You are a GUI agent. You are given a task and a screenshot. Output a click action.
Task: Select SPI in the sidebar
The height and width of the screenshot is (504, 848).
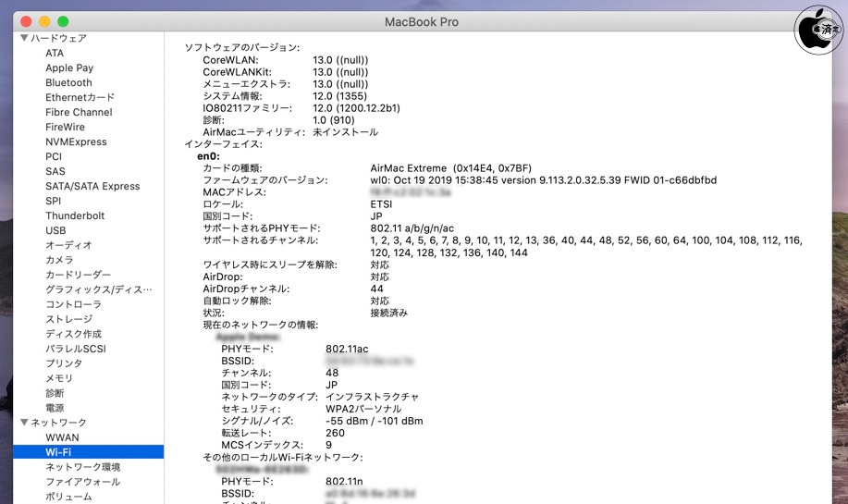pyautogui.click(x=53, y=201)
